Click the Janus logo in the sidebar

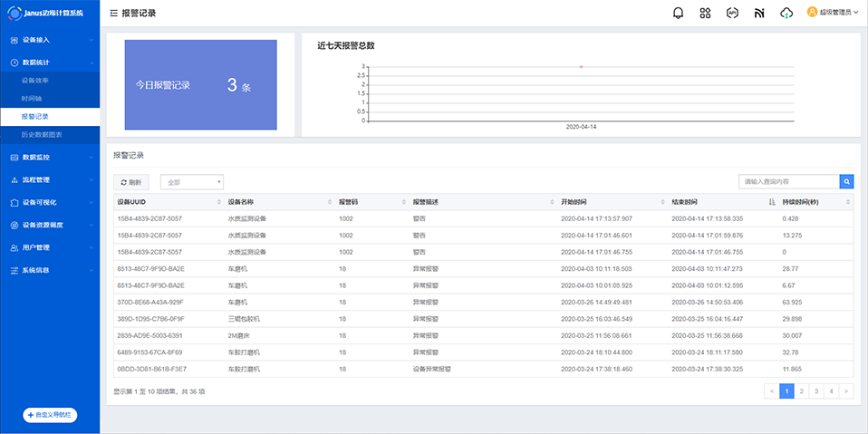14,13
